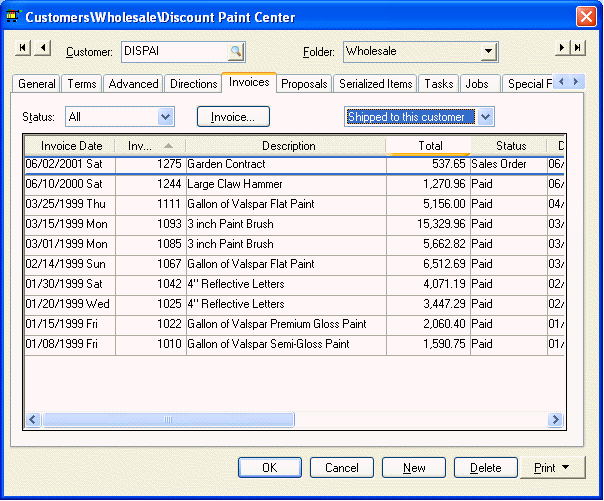Click date 02/14/1999 Sun cell
This screenshot has height=501, width=604.
click(70, 265)
